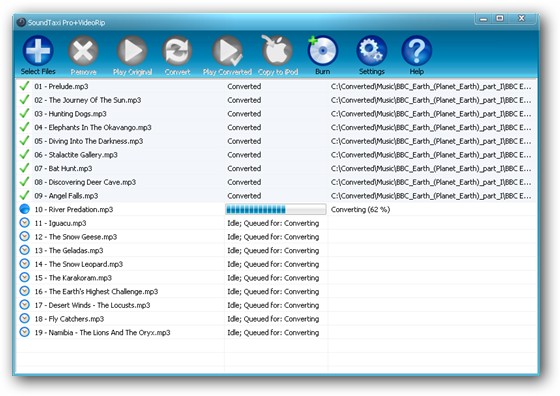Click the Copy to iPod apple icon

coord(277,50)
